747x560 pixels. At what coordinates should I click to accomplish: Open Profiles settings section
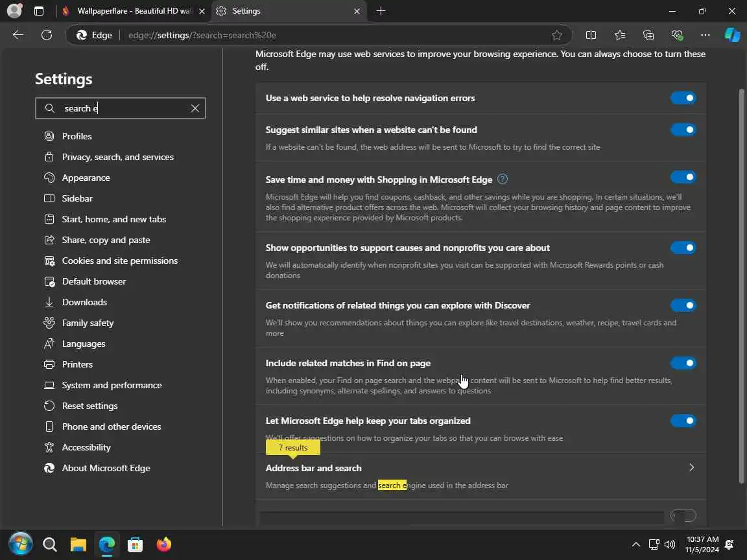(77, 136)
